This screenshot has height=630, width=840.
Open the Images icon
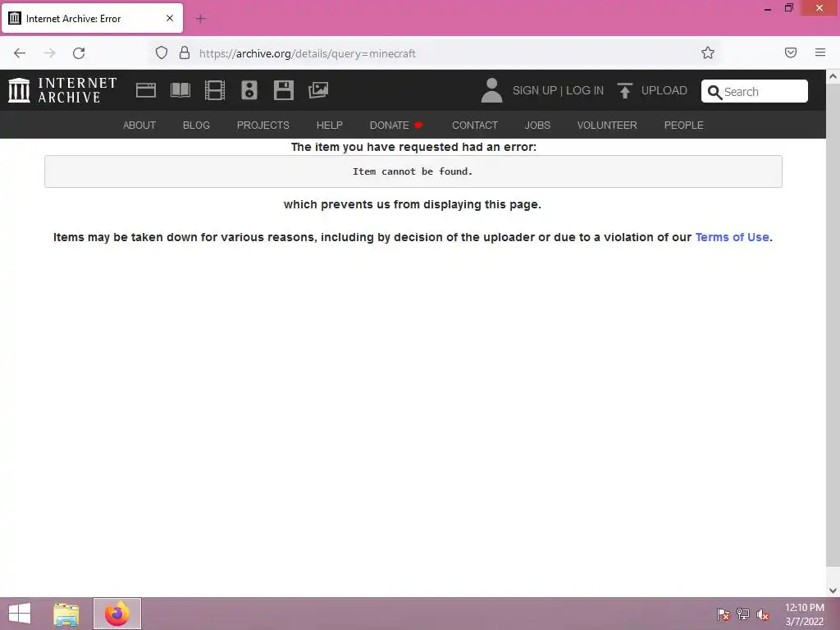(x=318, y=90)
